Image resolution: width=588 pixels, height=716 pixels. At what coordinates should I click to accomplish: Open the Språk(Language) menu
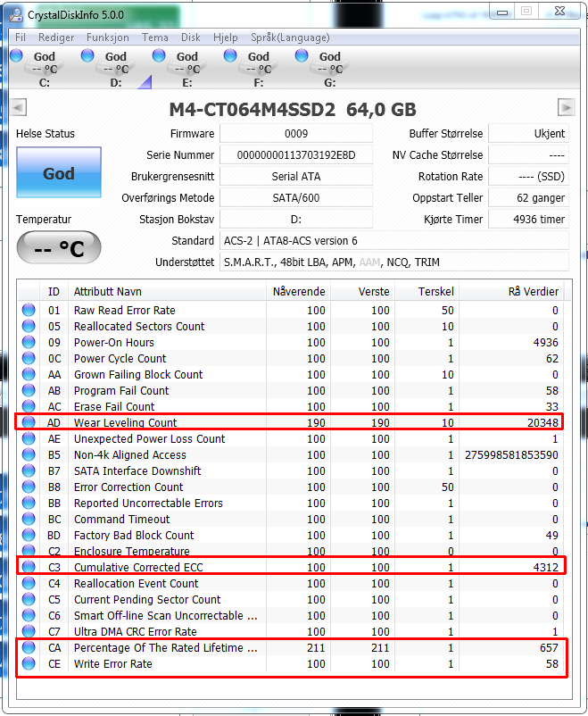tap(290, 37)
